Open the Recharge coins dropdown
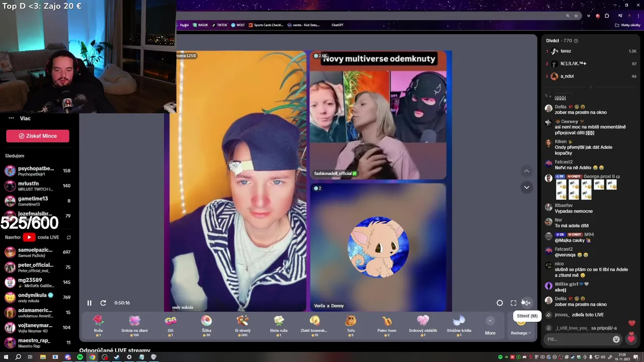The height and width of the screenshot is (362, 644). 521,333
